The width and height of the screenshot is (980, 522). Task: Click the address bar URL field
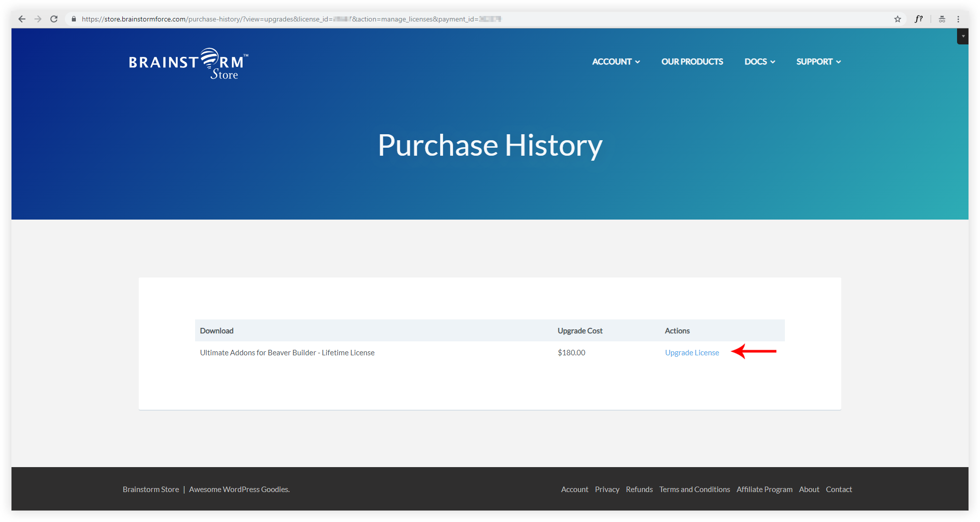(x=449, y=19)
